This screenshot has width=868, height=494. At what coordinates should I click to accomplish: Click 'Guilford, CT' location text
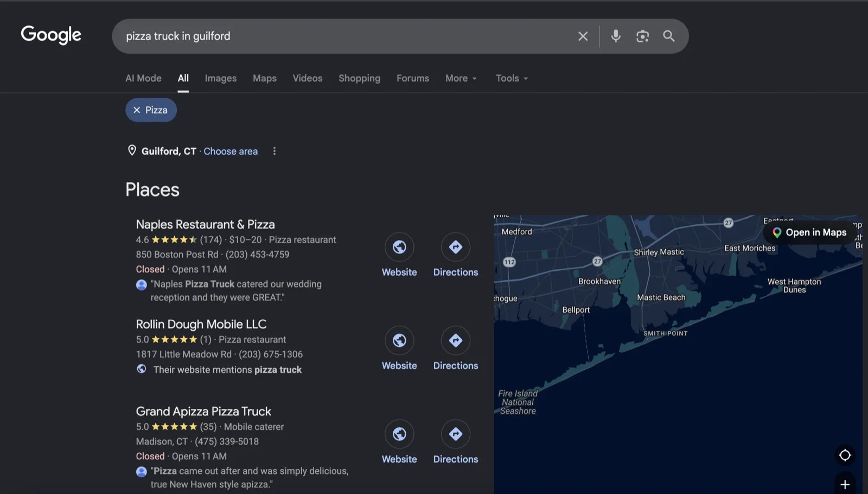pos(169,151)
